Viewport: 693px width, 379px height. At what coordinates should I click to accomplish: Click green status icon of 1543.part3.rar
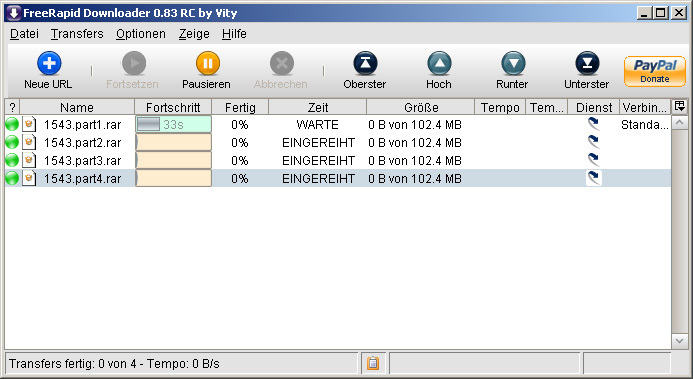click(12, 160)
